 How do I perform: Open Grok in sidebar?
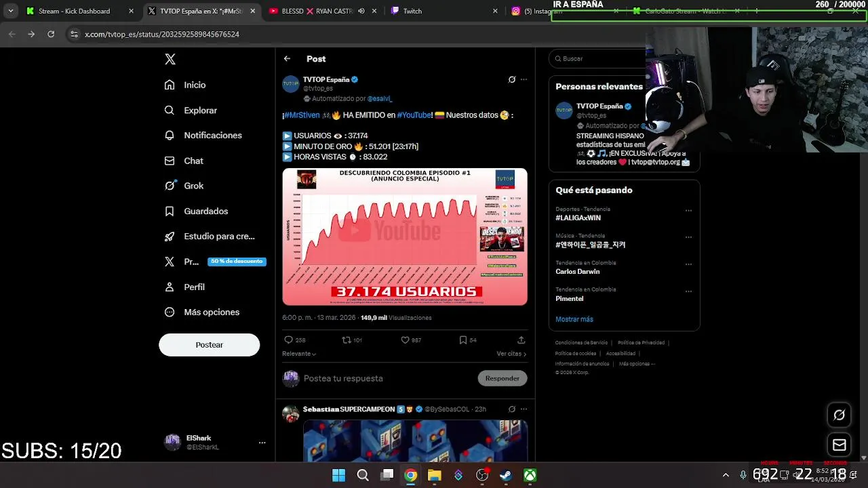point(184,186)
